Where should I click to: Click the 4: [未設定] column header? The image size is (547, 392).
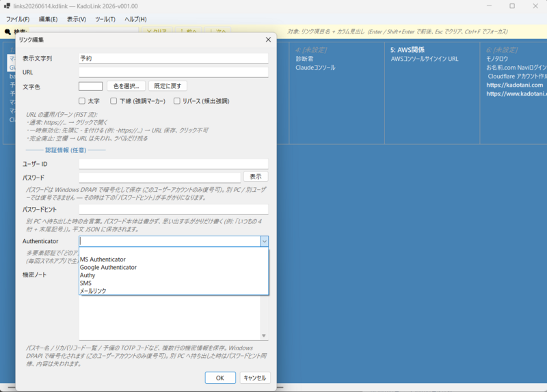(x=311, y=50)
